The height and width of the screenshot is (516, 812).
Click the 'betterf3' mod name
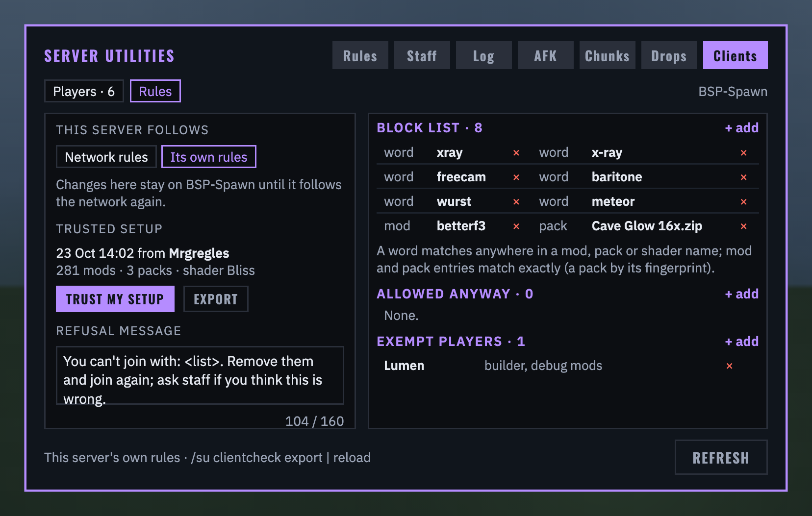461,226
